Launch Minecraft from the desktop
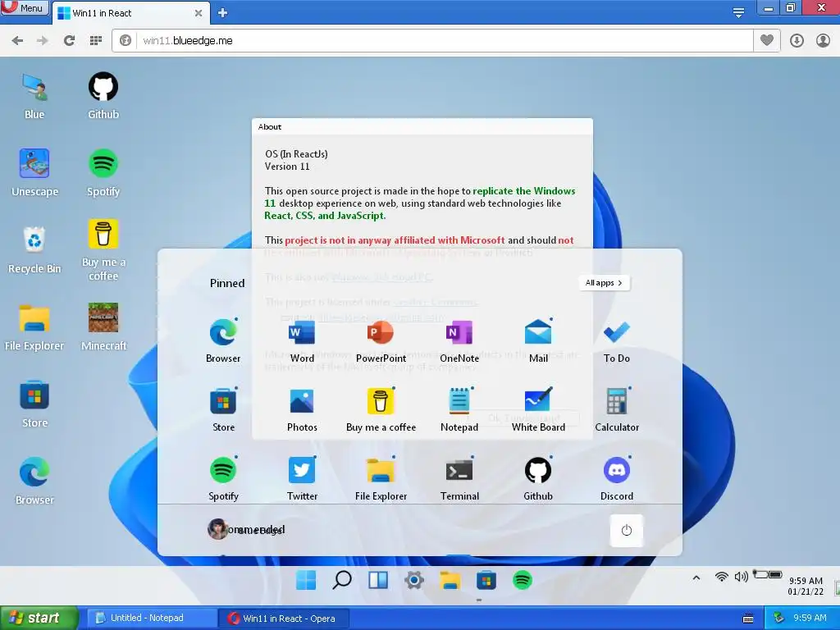840x630 pixels. [103, 326]
